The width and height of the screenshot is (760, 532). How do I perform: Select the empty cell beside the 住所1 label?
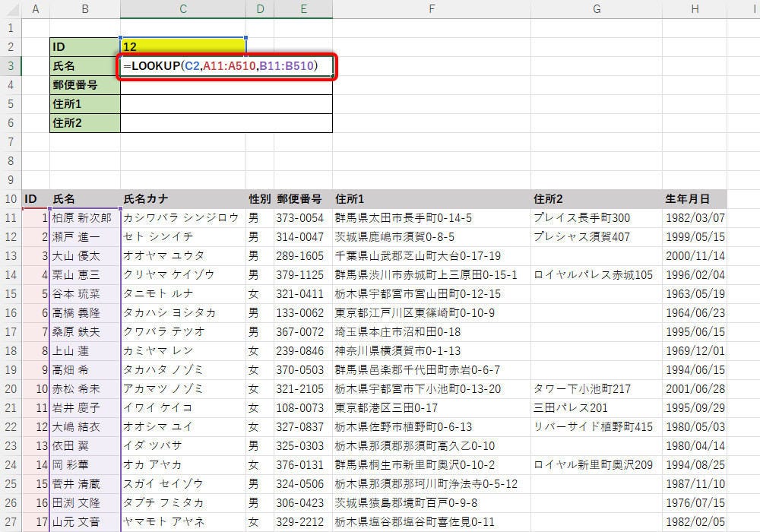(226, 104)
